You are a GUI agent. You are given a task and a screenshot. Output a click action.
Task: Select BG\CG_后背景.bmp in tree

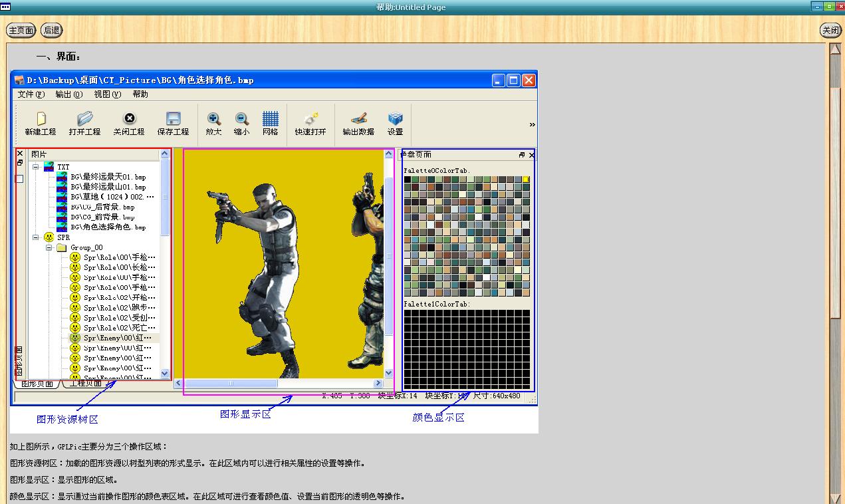(102, 207)
